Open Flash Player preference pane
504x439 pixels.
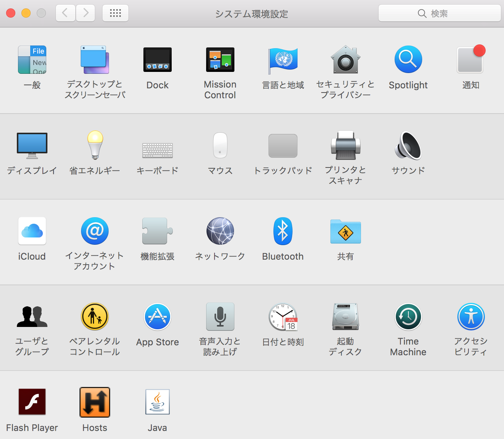(32, 402)
